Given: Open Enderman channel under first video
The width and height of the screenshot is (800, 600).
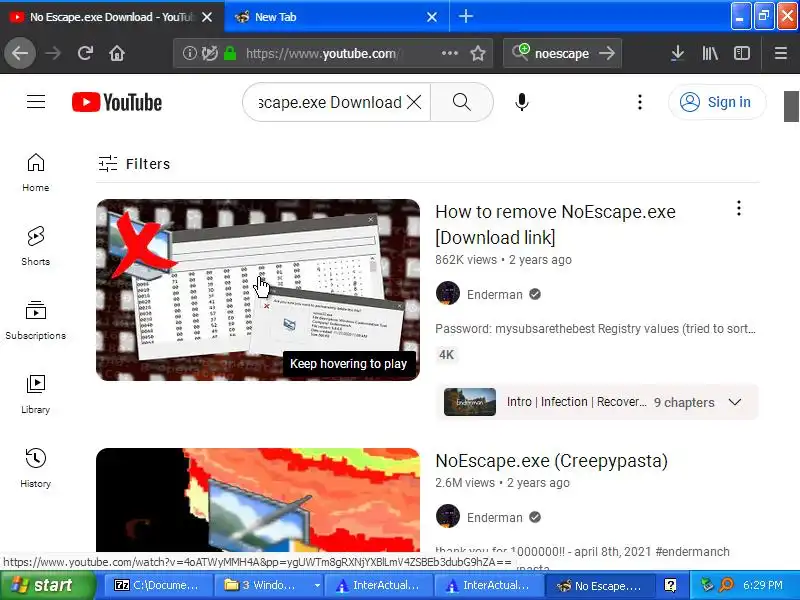Looking at the screenshot, I should [494, 294].
